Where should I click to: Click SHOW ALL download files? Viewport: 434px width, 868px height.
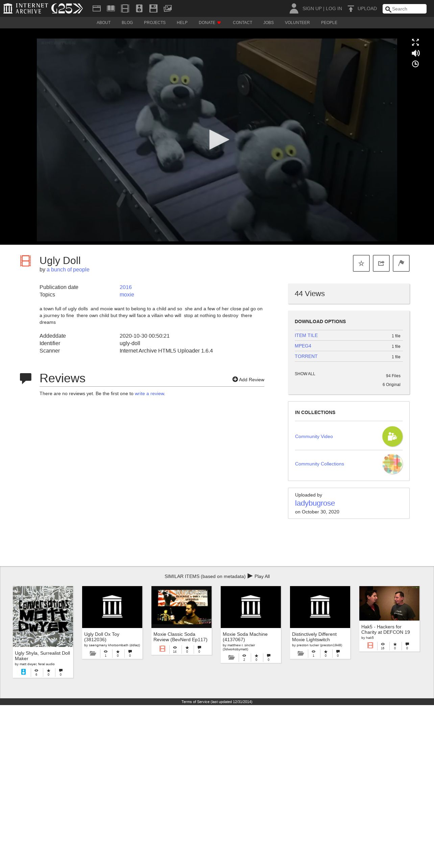[305, 374]
